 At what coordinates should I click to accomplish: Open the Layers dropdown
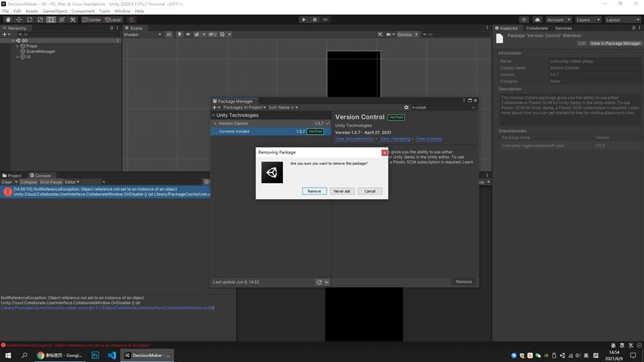click(588, 19)
